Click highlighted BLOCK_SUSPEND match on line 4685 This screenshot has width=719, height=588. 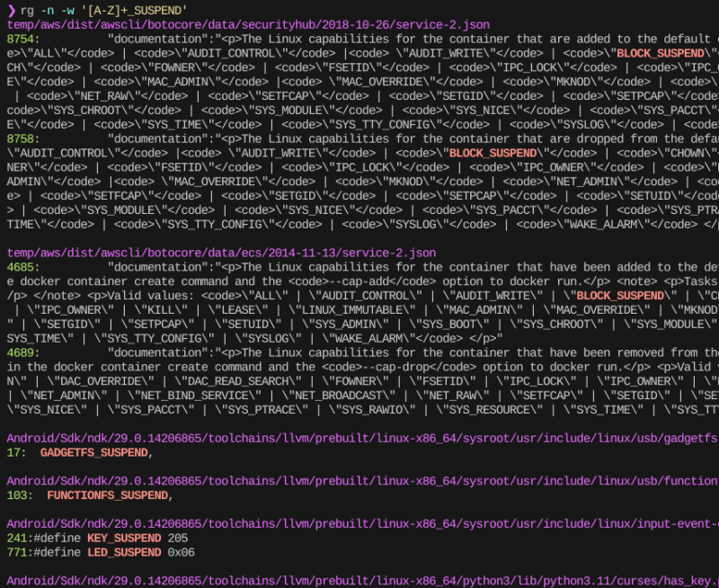619,296
